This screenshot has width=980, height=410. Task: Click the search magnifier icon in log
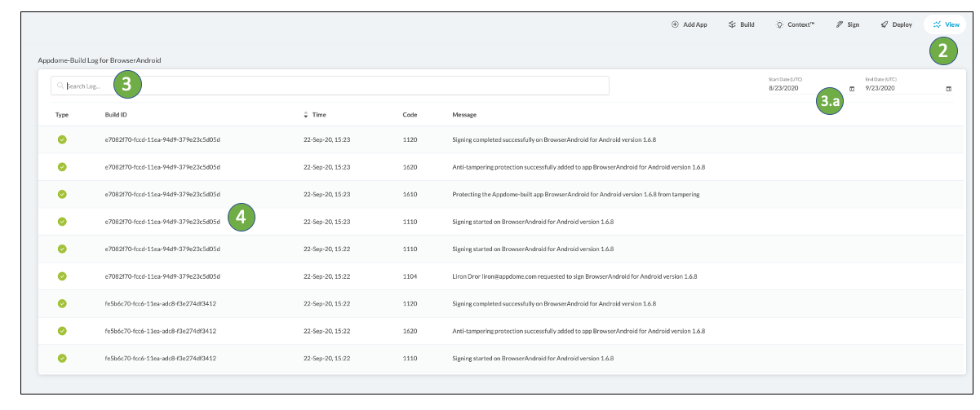point(60,86)
